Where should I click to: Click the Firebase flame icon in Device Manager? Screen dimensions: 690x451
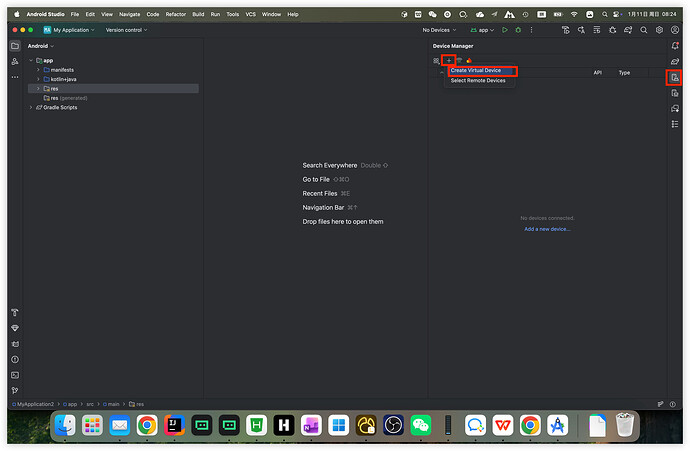pos(469,61)
